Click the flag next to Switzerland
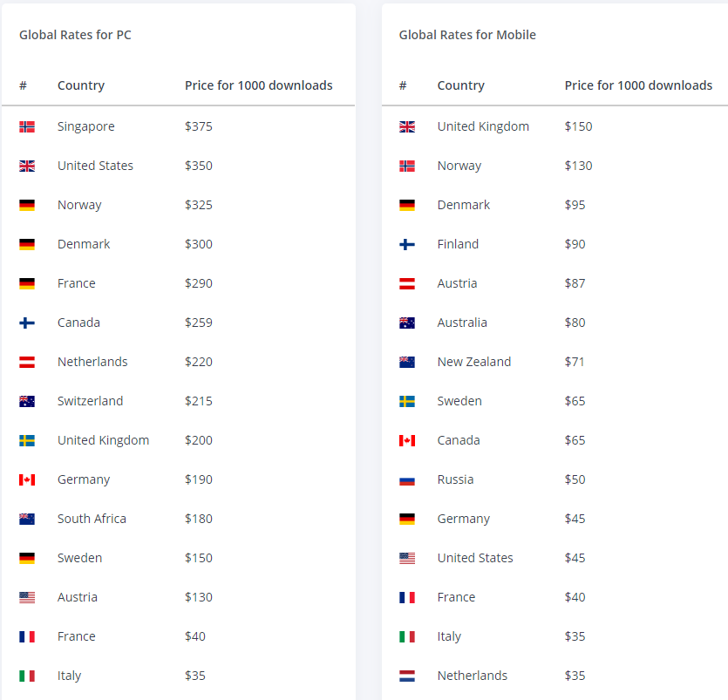 click(27, 401)
